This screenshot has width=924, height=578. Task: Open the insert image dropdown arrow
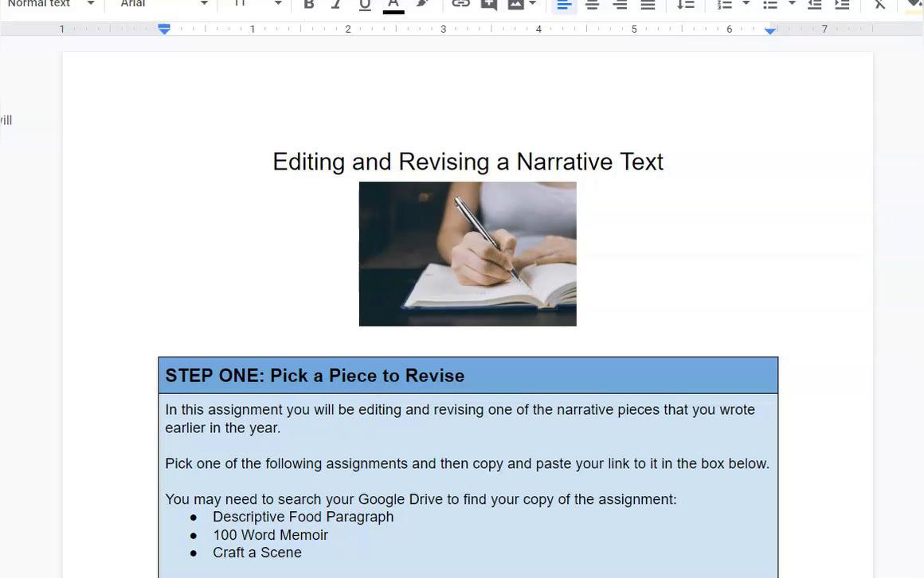coord(533,3)
